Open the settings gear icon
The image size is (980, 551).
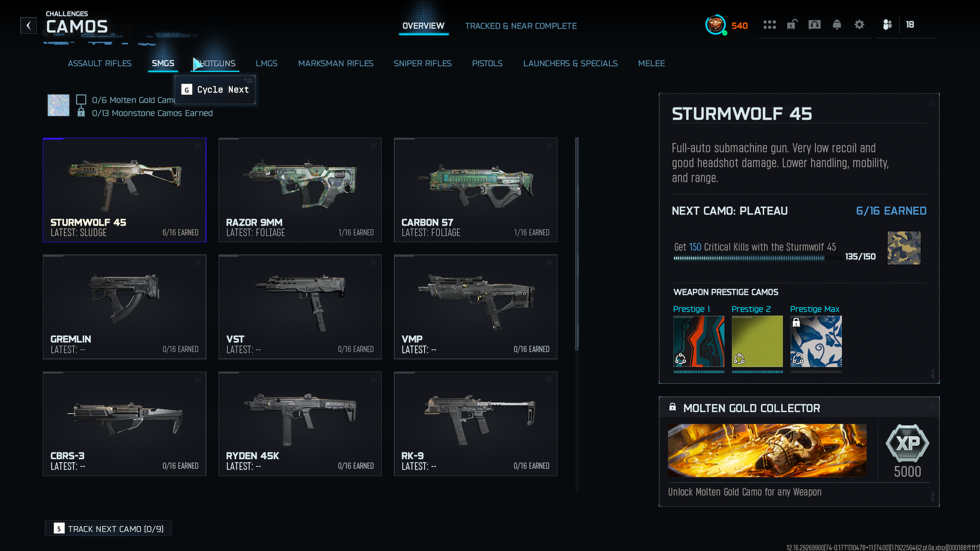click(x=860, y=24)
